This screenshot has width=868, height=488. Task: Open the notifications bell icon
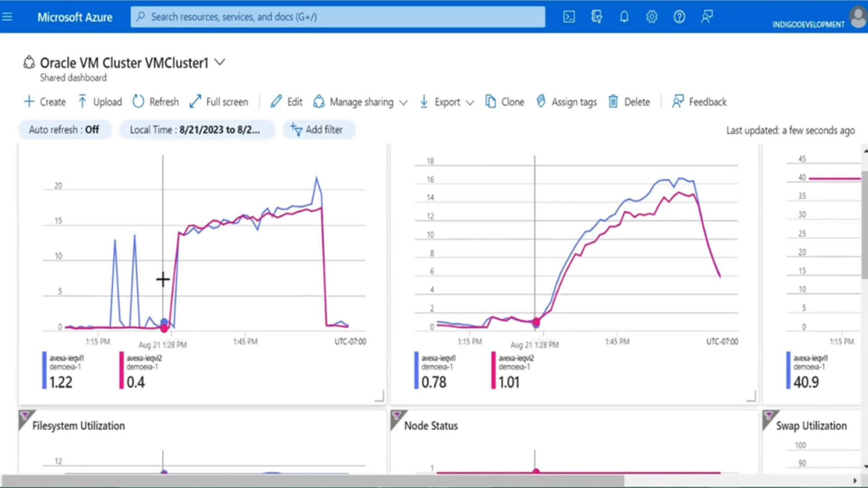[x=624, y=17]
